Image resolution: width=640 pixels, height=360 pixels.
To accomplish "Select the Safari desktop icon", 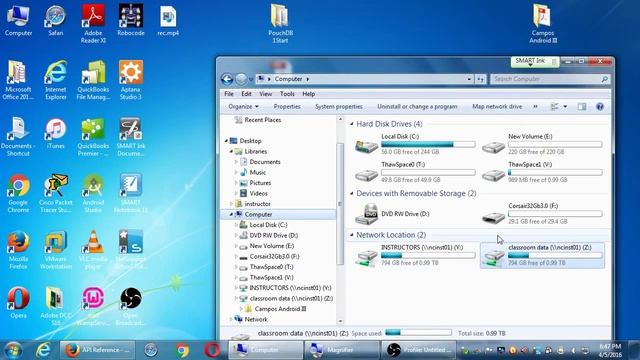I will [56, 20].
